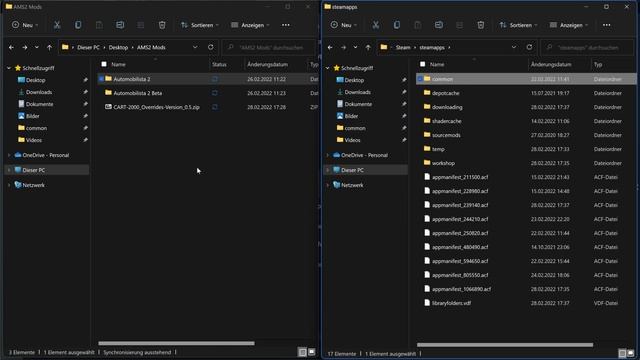640x360 pixels.
Task: Click Cut icon in steamapps window
Action: point(376,25)
